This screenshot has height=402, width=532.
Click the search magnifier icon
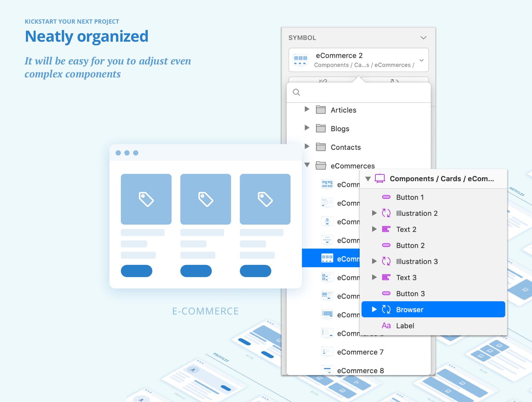pos(296,93)
